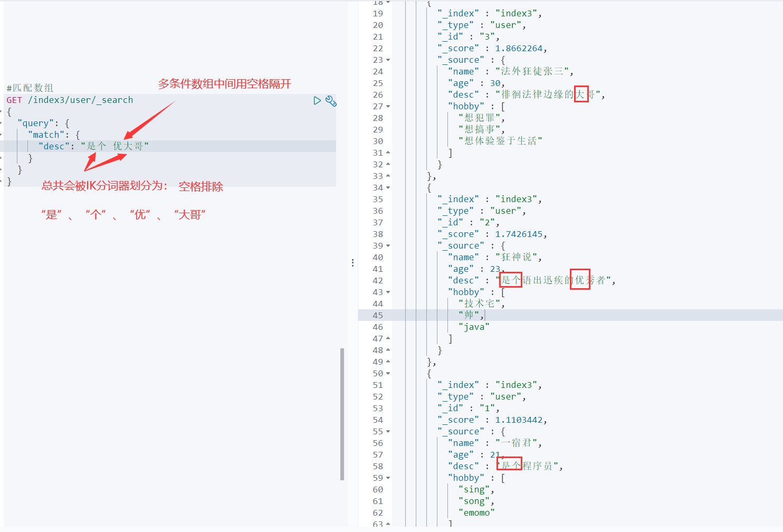Image resolution: width=783 pixels, height=532 pixels.
Task: Toggle the fold arrow at line 48
Action: pos(388,350)
